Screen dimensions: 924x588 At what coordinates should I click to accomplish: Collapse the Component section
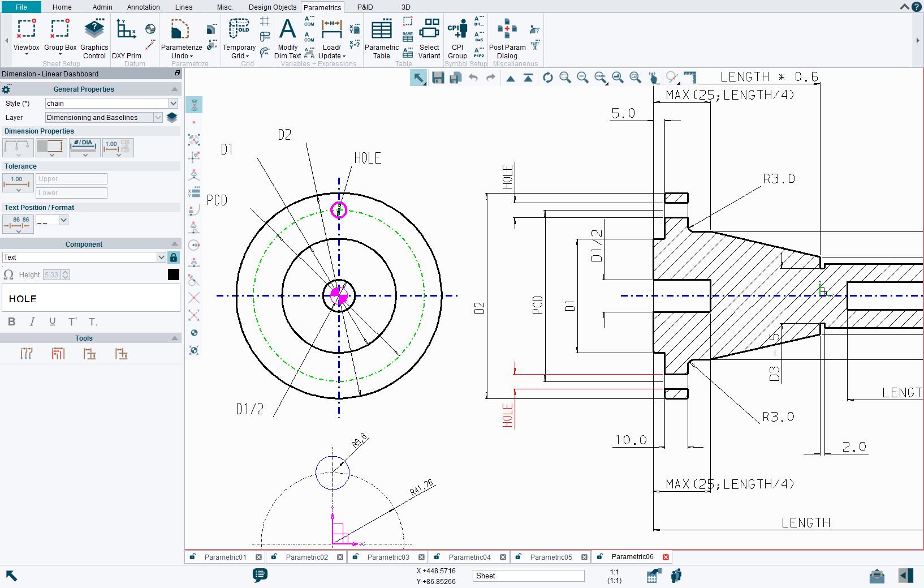[175, 244]
